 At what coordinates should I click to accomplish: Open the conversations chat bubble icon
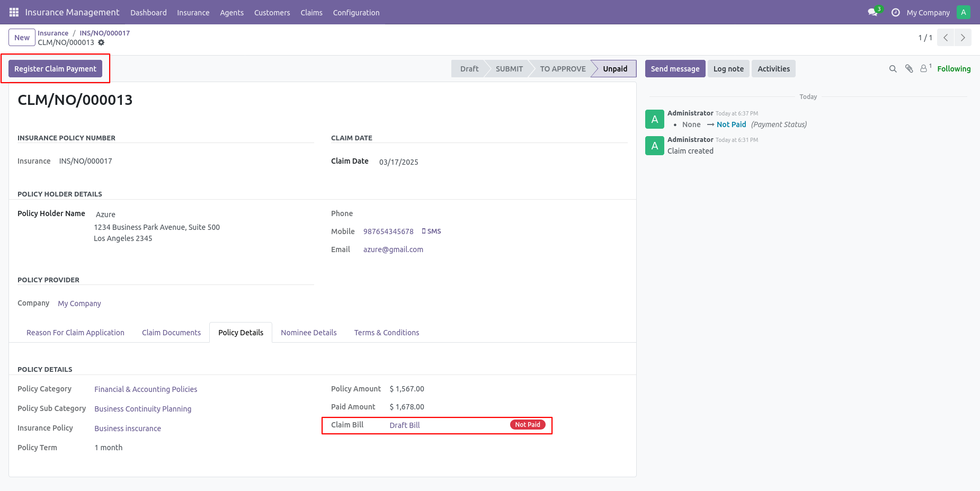[x=872, y=12]
